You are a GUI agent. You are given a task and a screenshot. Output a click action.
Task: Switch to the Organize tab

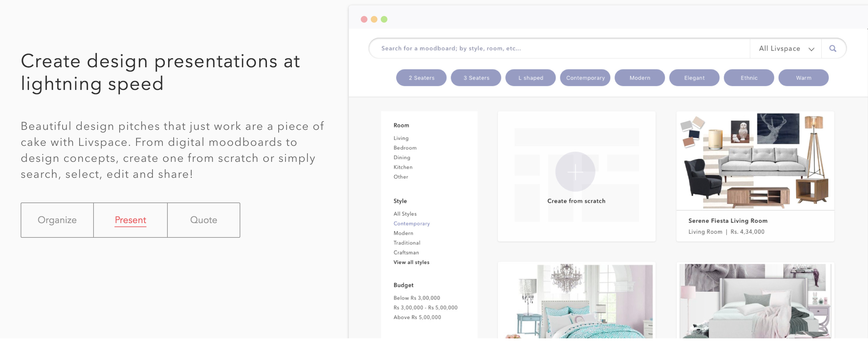tap(57, 219)
